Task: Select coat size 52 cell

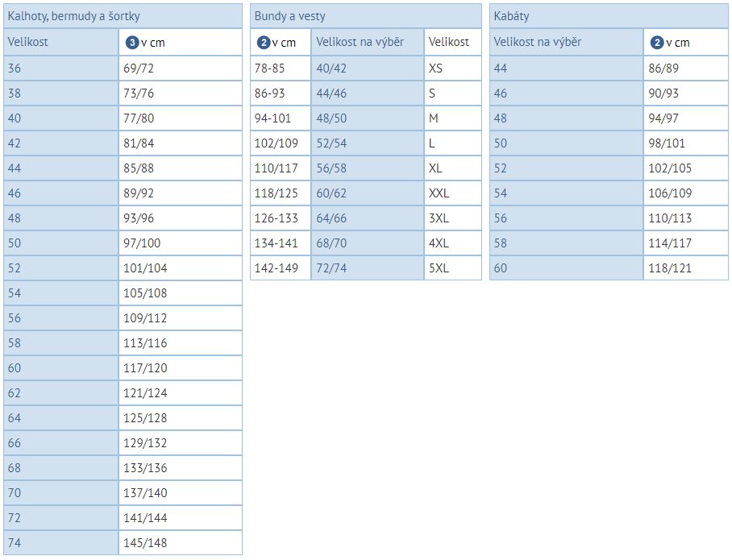Action: tap(566, 168)
